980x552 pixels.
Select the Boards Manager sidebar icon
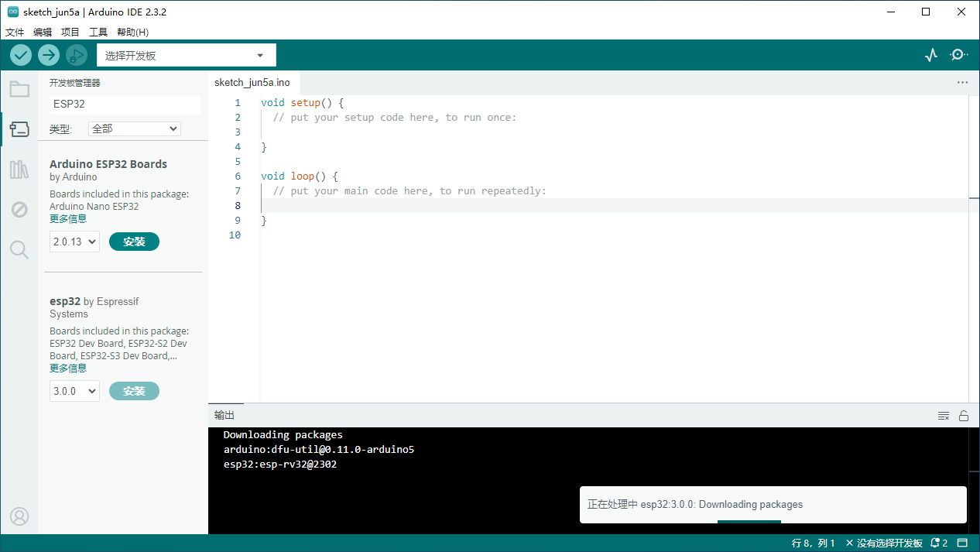19,129
